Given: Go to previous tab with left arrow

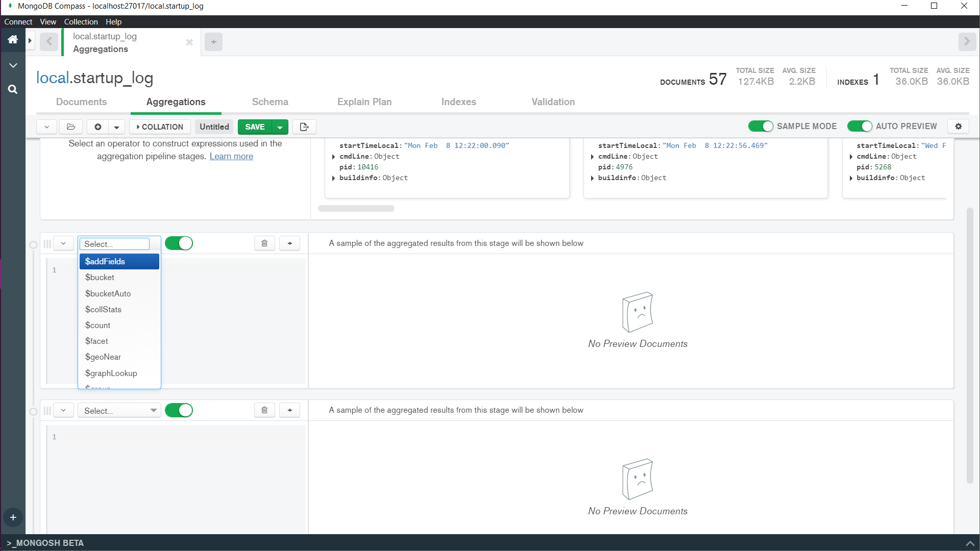Looking at the screenshot, I should (49, 41).
